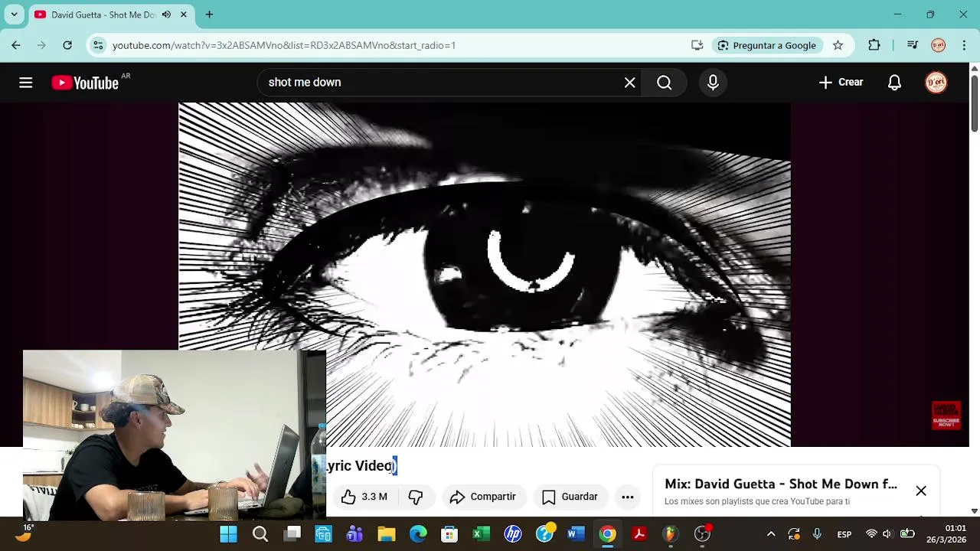The image size is (980, 551).
Task: Select the David Guetta - Shot Me Down tab
Action: pos(103,15)
